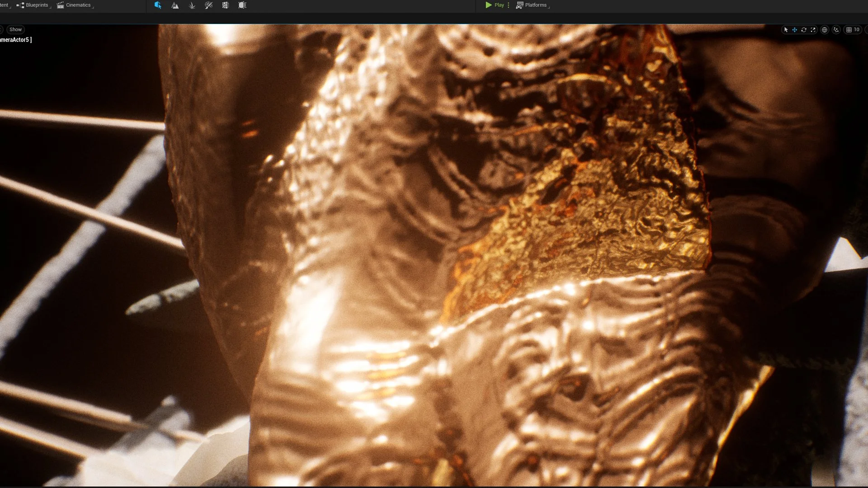Click Play to start the level

coord(495,5)
